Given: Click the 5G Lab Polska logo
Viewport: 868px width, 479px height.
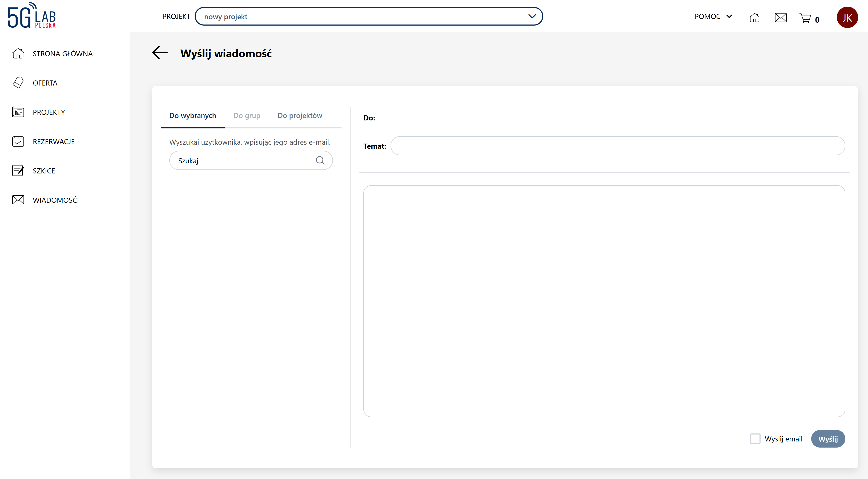Looking at the screenshot, I should tap(32, 15).
